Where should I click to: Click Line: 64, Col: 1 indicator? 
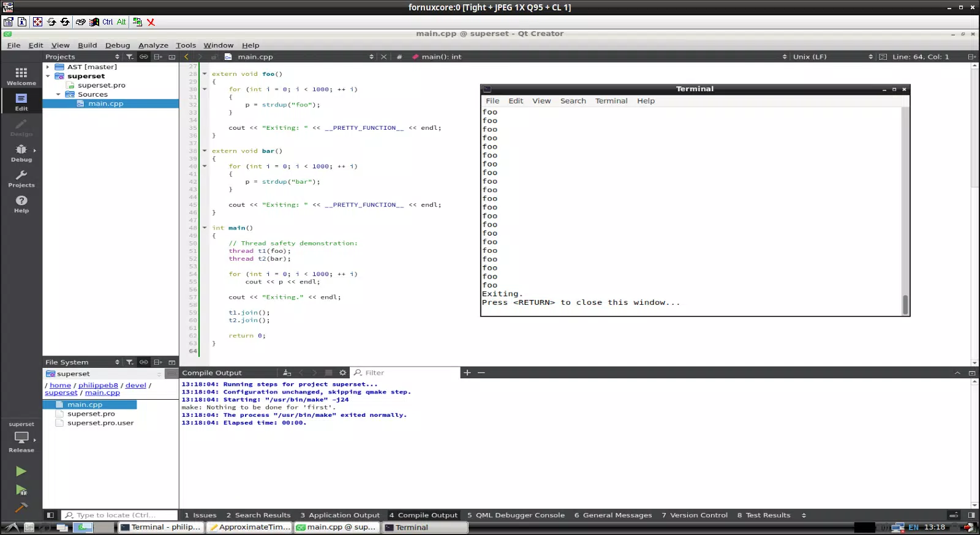pos(920,57)
